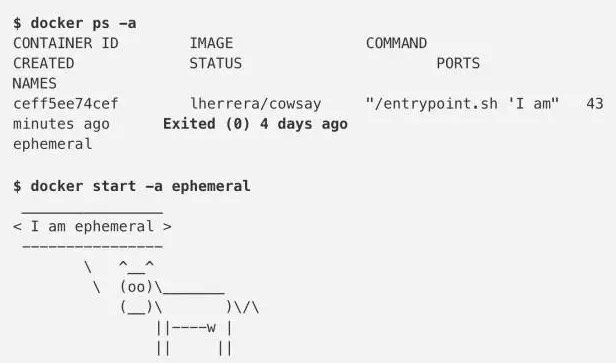Click the lherrera/cowsay image name
The image size is (616, 363).
[255, 104]
